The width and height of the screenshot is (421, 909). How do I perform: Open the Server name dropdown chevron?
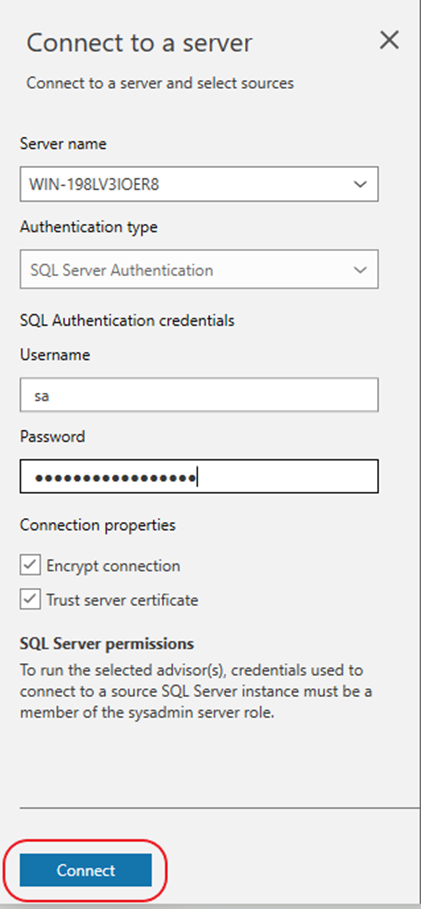click(360, 184)
